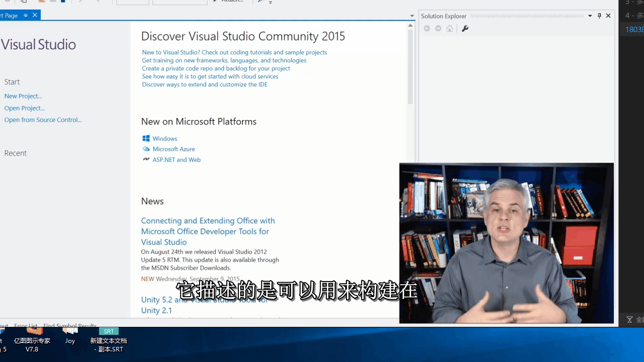Click the Windows logo icon

146,138
